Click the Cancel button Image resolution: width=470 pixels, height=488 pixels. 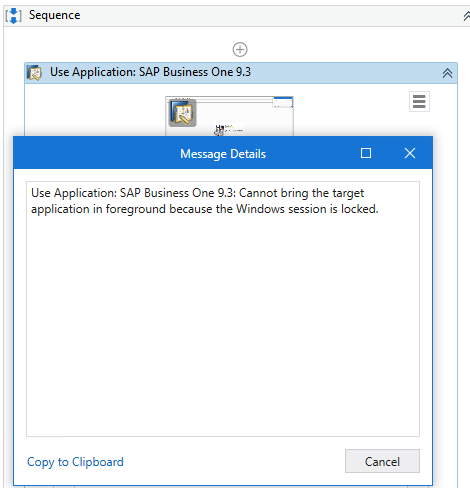click(x=382, y=461)
